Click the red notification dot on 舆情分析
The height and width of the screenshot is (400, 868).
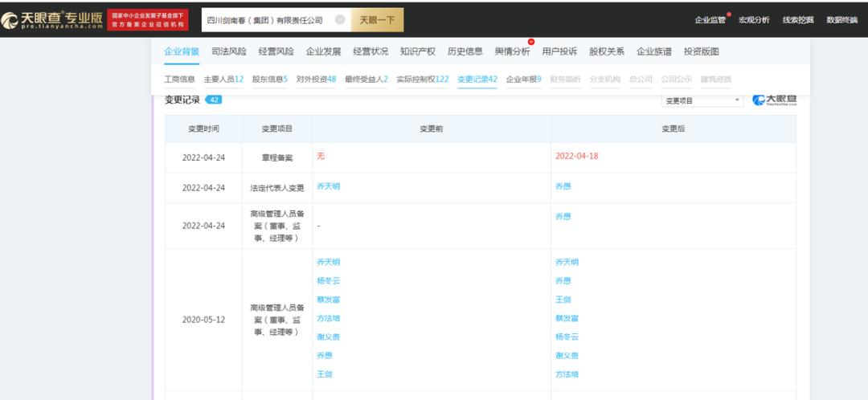point(531,42)
